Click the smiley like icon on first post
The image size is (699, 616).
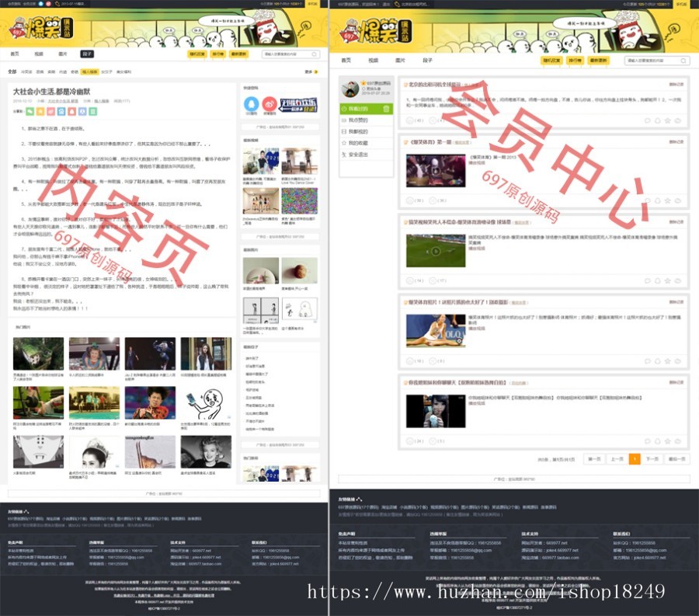(x=409, y=120)
